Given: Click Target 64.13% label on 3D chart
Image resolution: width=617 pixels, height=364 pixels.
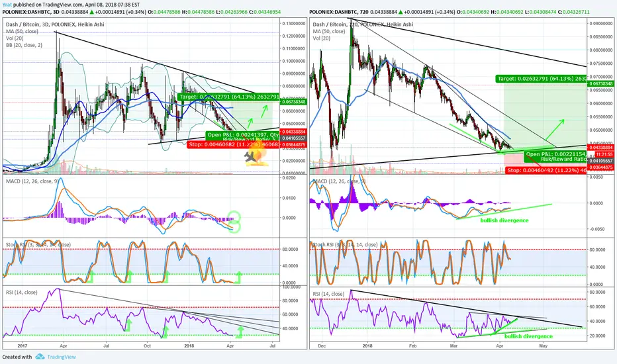Looking at the screenshot, I should [228, 97].
